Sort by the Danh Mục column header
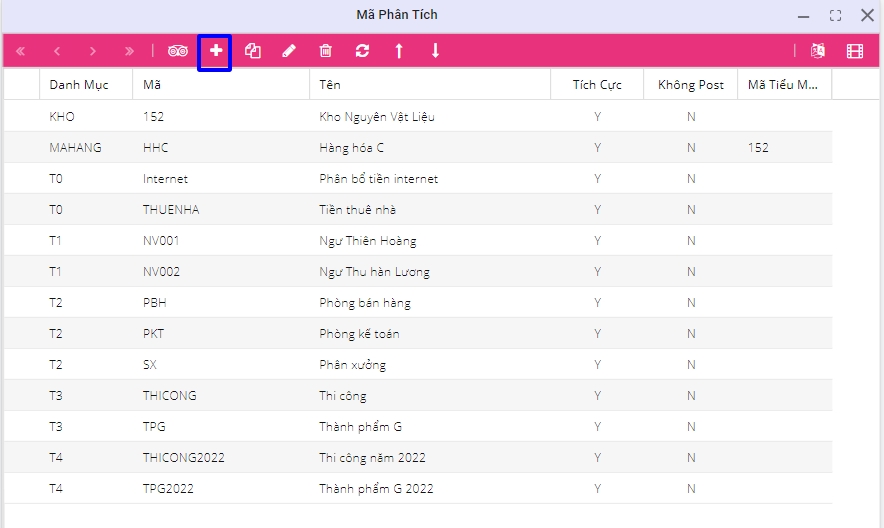Image resolution: width=884 pixels, height=528 pixels. point(79,85)
